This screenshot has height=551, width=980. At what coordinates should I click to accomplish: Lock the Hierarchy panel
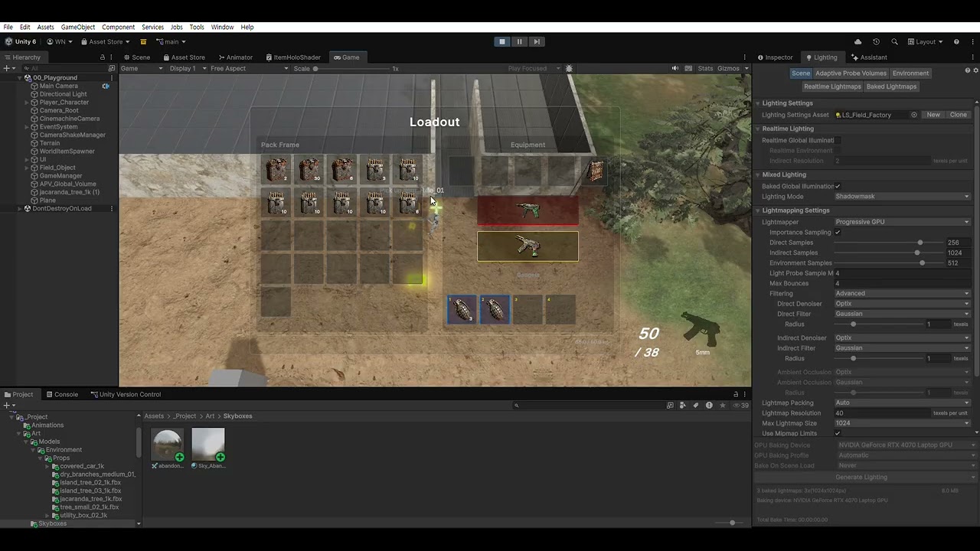click(103, 57)
